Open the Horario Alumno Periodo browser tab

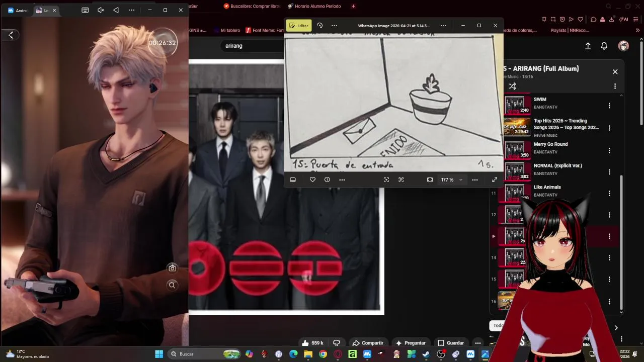pyautogui.click(x=314, y=6)
